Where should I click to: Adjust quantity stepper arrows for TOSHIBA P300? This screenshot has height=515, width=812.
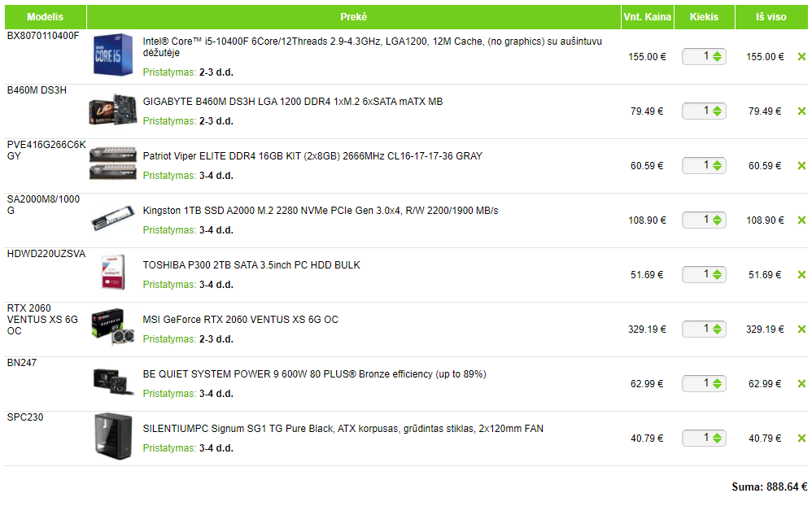[x=718, y=274]
